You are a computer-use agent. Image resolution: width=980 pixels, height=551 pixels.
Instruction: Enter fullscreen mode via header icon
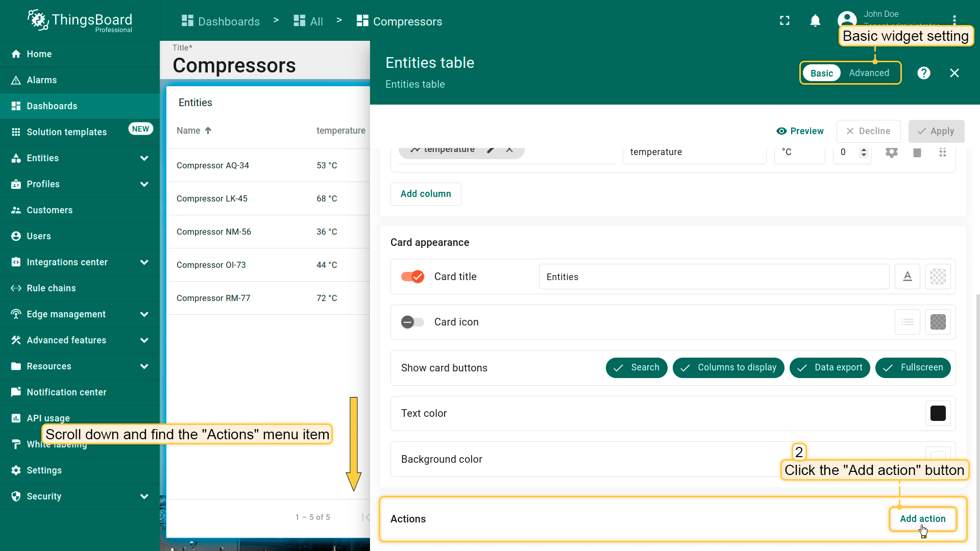(785, 21)
